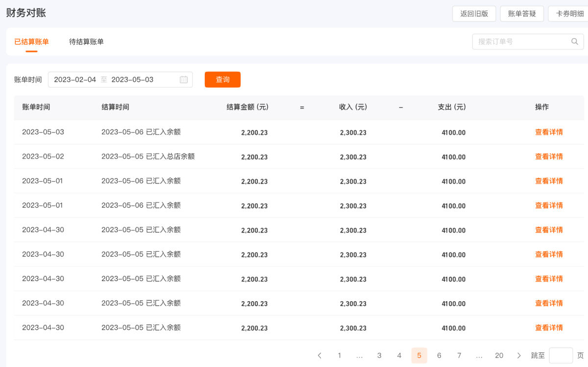This screenshot has height=367, width=588.
Task: Go to next page using right arrow
Action: click(x=519, y=355)
